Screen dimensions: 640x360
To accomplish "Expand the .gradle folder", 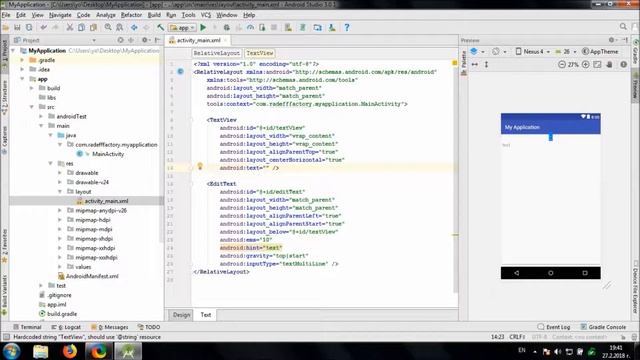I will point(22,60).
